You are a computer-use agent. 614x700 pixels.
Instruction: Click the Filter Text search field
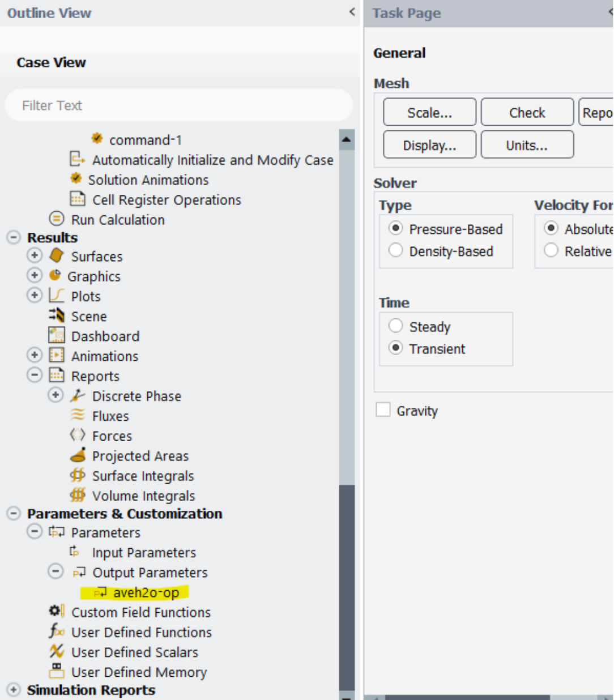[178, 105]
